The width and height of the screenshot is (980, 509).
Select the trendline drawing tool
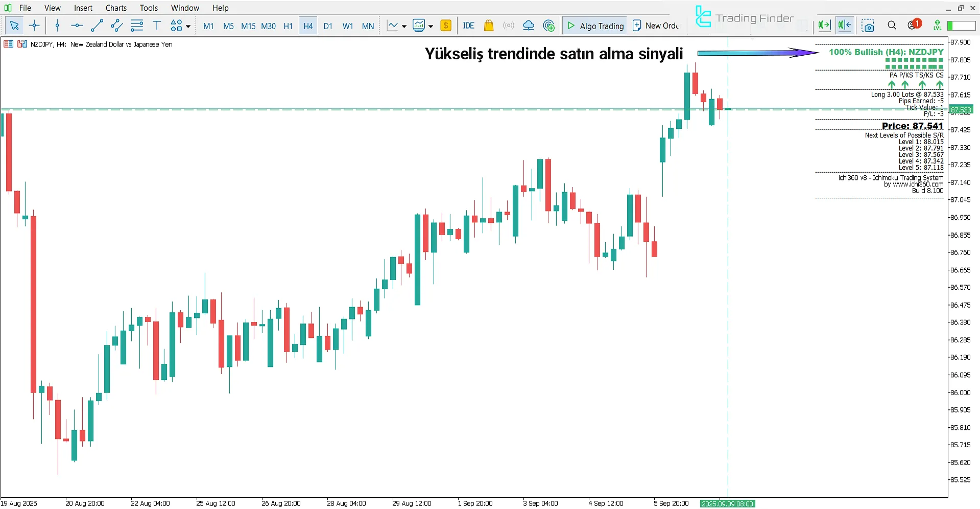point(97,26)
